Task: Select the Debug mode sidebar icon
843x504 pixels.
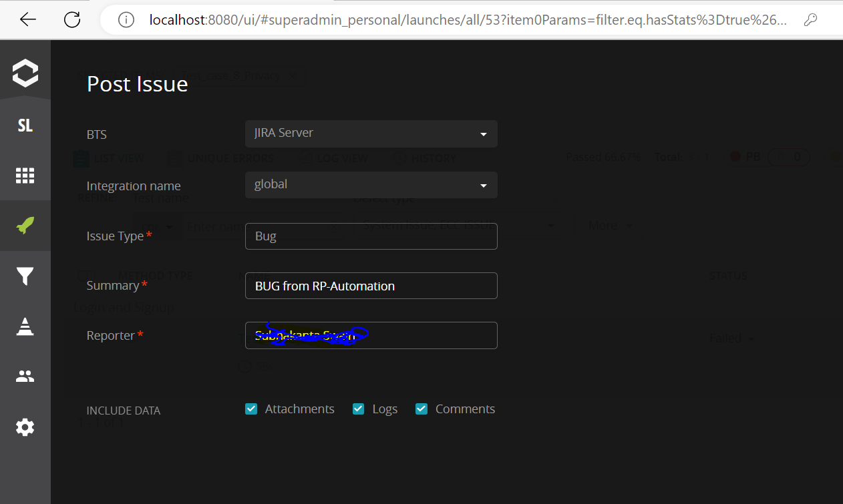Action: (x=25, y=326)
